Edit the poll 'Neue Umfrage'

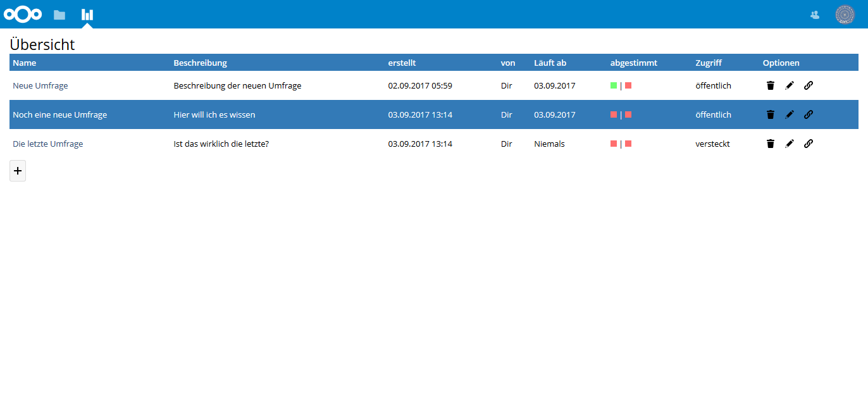789,85
